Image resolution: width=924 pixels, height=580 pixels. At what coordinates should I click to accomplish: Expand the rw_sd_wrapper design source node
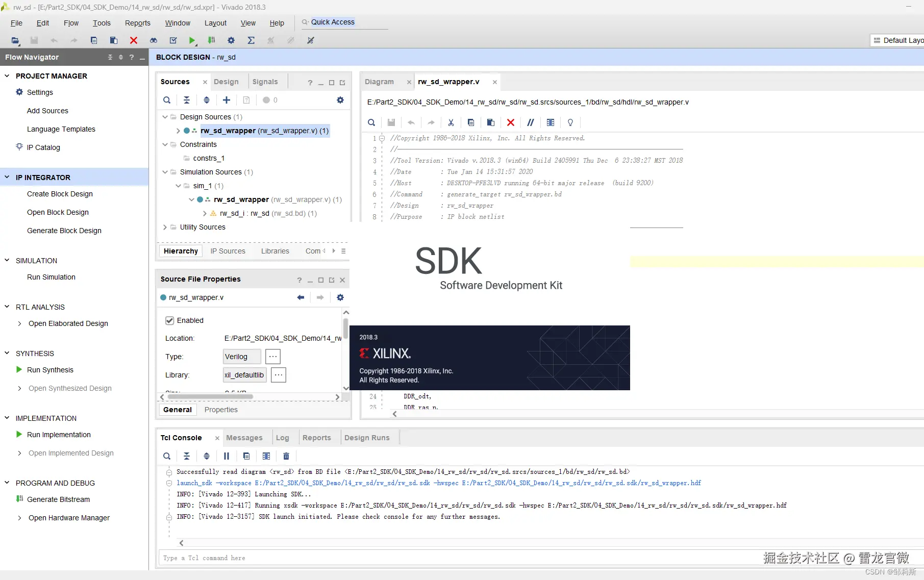coord(178,131)
